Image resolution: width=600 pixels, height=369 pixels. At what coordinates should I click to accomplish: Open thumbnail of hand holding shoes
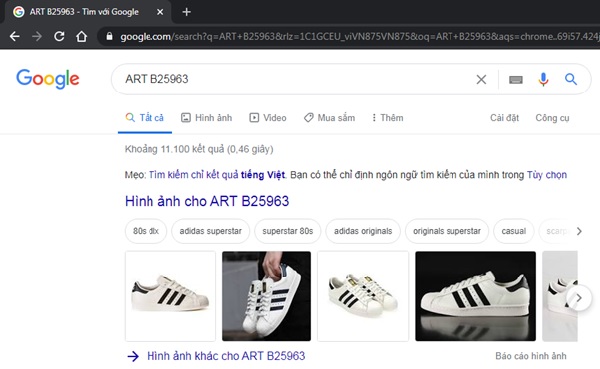coord(266,296)
